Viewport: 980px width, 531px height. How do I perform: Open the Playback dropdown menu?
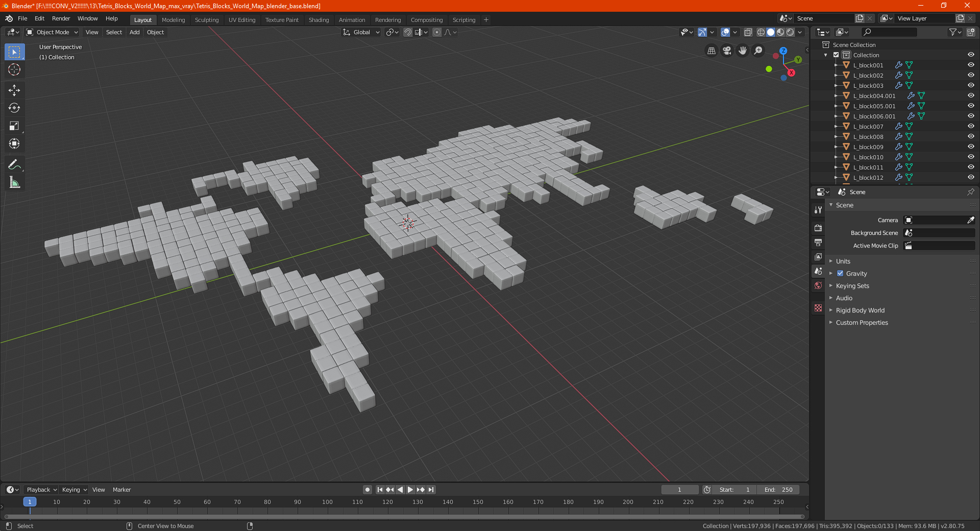41,490
